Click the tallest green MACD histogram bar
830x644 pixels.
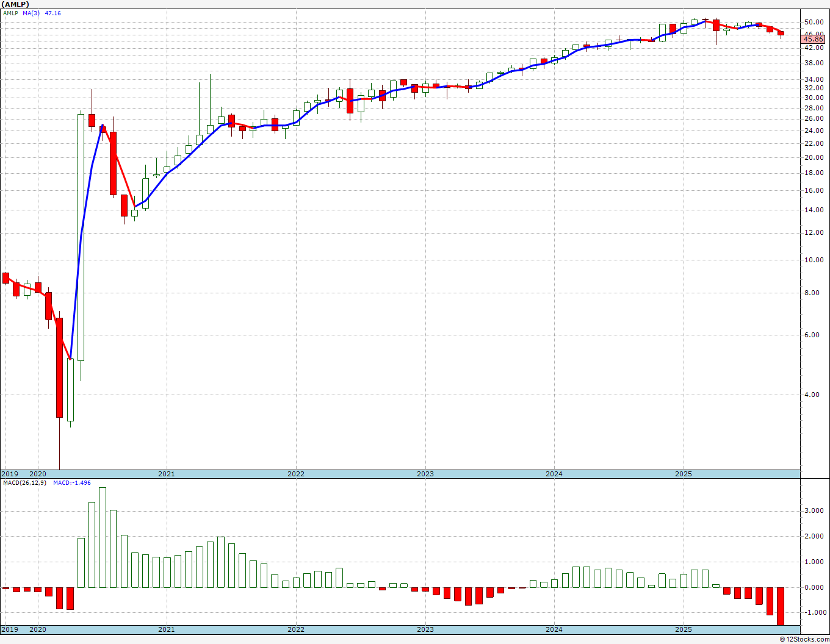point(103,537)
